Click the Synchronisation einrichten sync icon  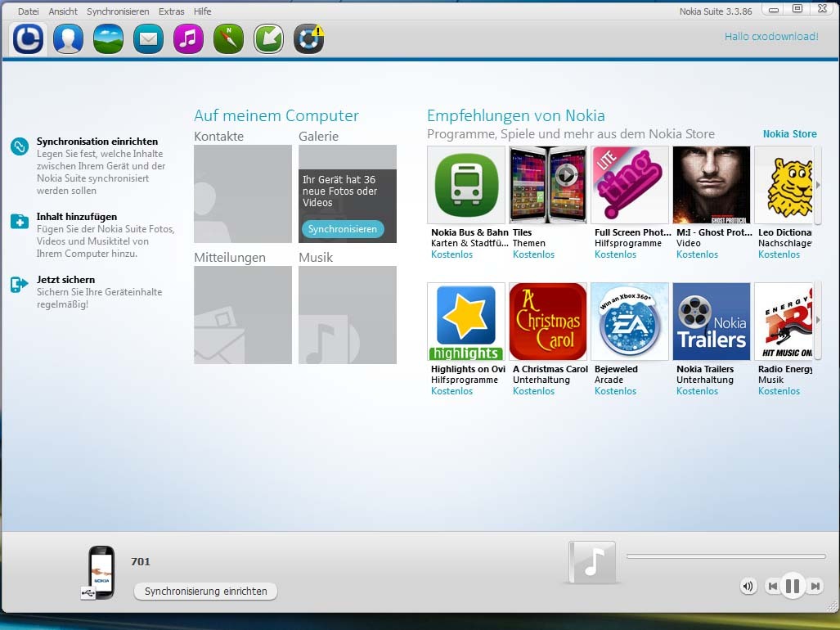tap(20, 146)
